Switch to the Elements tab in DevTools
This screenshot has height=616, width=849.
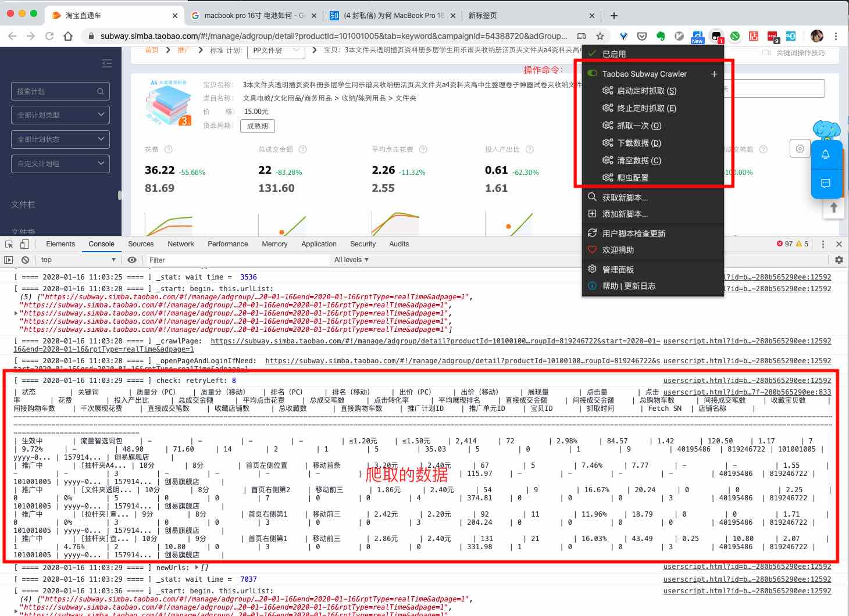[60, 244]
